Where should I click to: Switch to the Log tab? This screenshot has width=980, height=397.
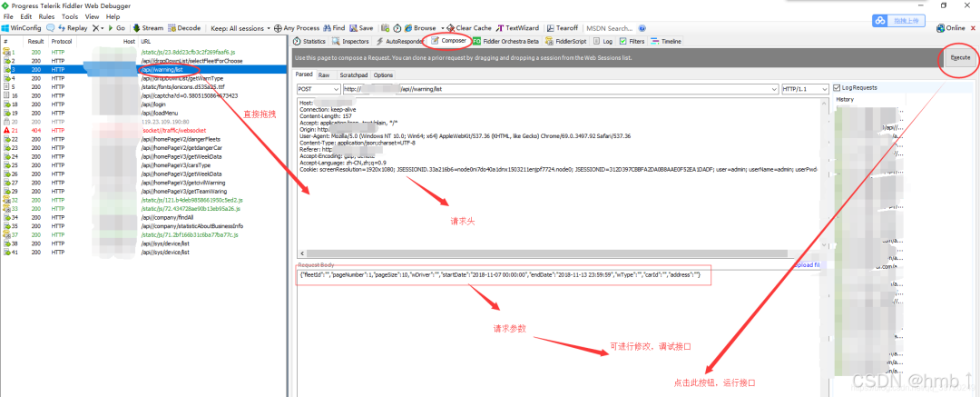tap(603, 41)
